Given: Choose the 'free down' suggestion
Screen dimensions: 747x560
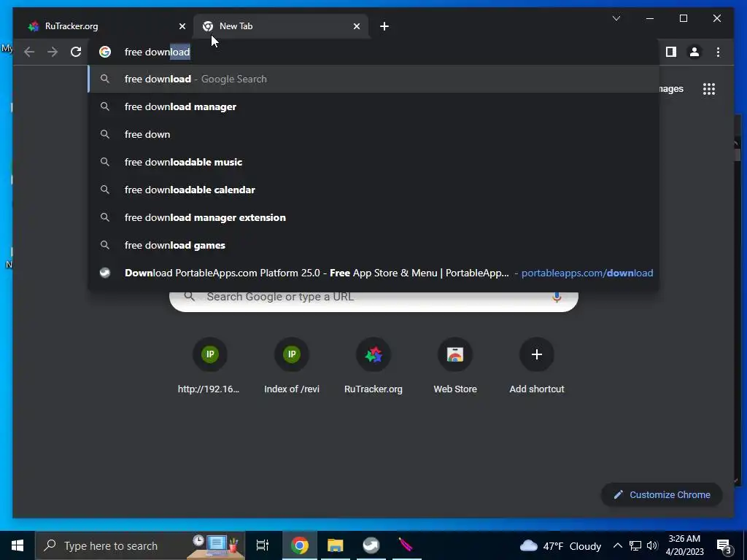Looking at the screenshot, I should point(373,134).
